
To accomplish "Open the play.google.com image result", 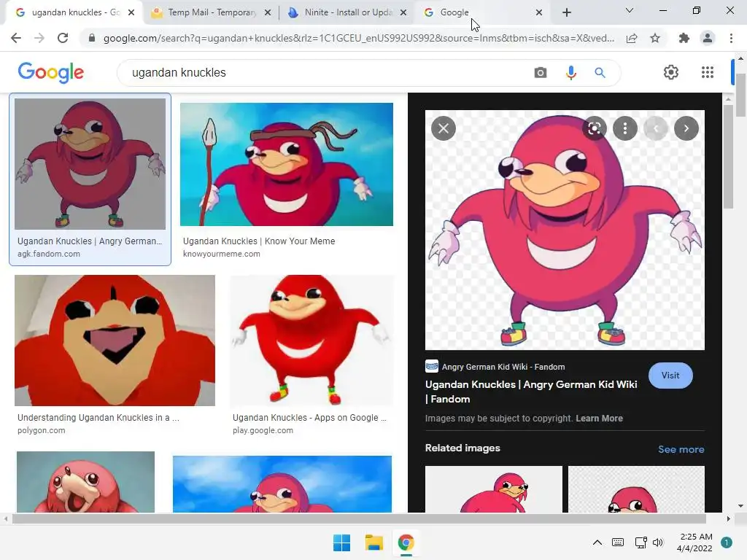I will tap(311, 340).
